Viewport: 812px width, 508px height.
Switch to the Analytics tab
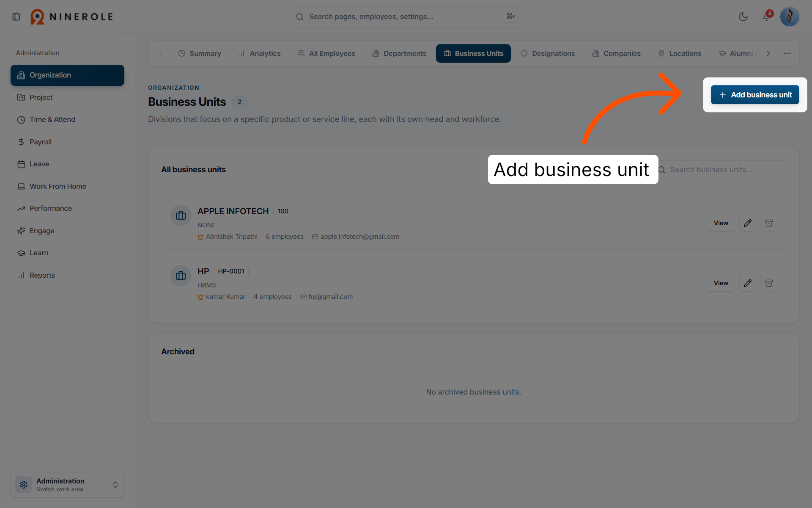260,53
